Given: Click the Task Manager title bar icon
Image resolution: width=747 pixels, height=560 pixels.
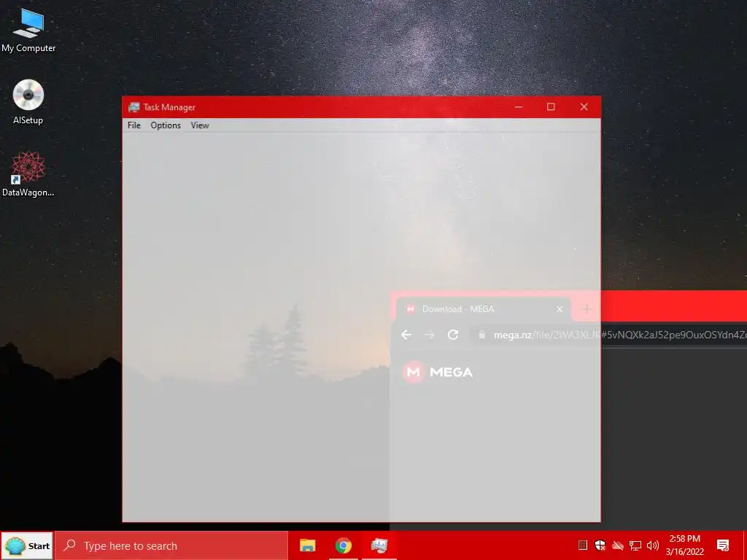Looking at the screenshot, I should tap(134, 107).
